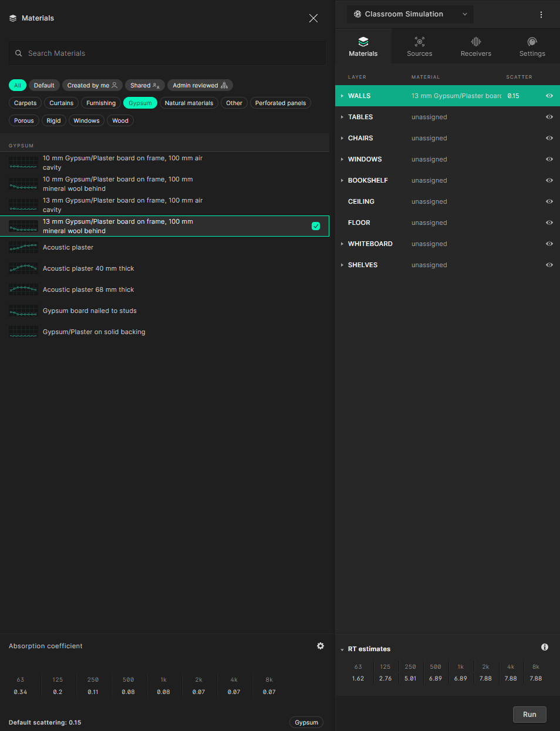Expand the BOOKSHELF layer
Viewport: 560px width, 731px height.
coord(342,180)
